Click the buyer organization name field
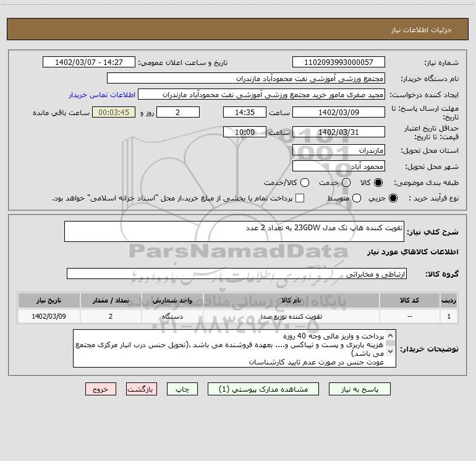Viewport: 476px width, 461px height. coord(246,79)
